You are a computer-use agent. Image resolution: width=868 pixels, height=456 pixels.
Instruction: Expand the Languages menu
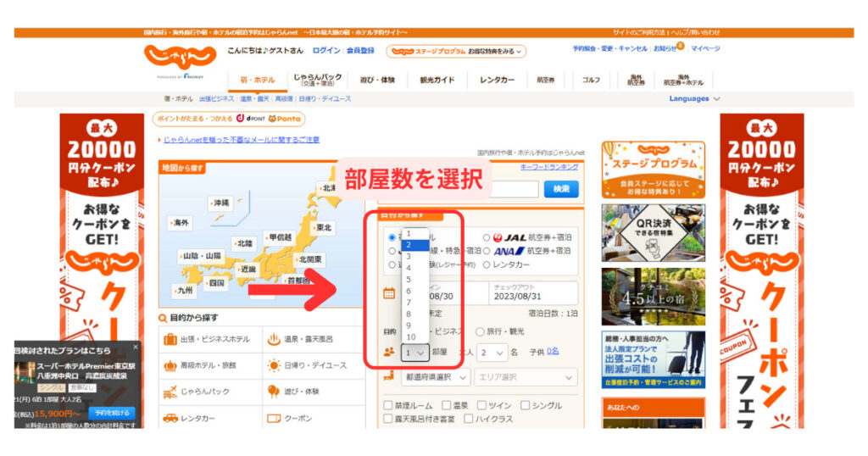click(x=694, y=98)
